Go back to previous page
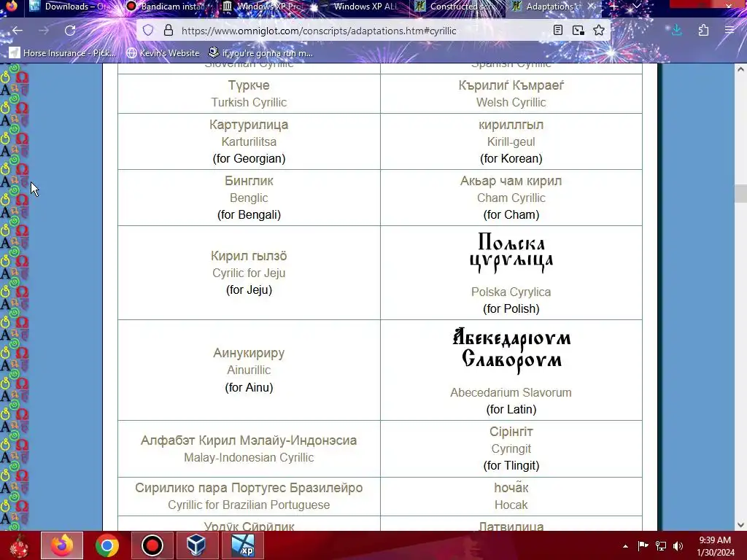Image resolution: width=747 pixels, height=560 pixels. (x=18, y=31)
